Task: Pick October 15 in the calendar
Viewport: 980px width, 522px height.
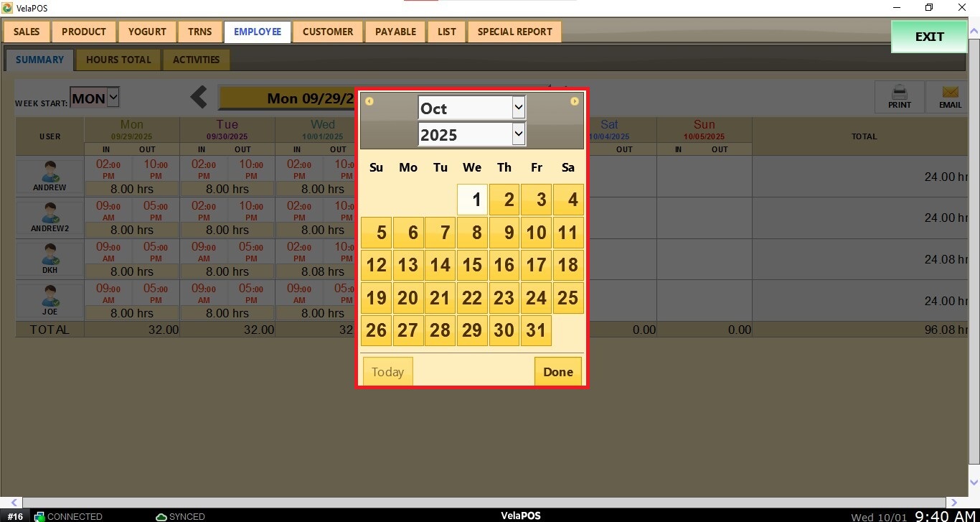Action: 471,265
